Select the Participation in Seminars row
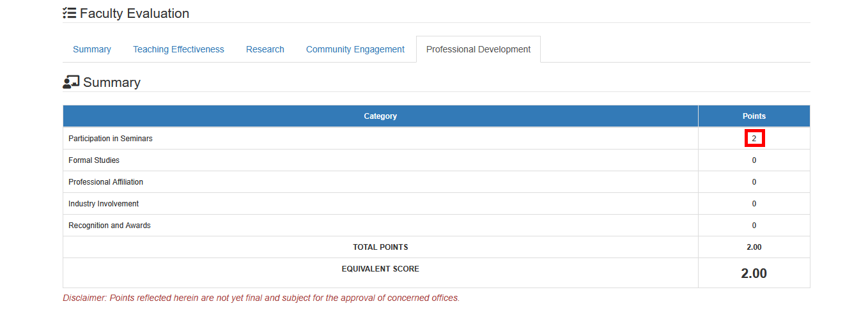 437,138
